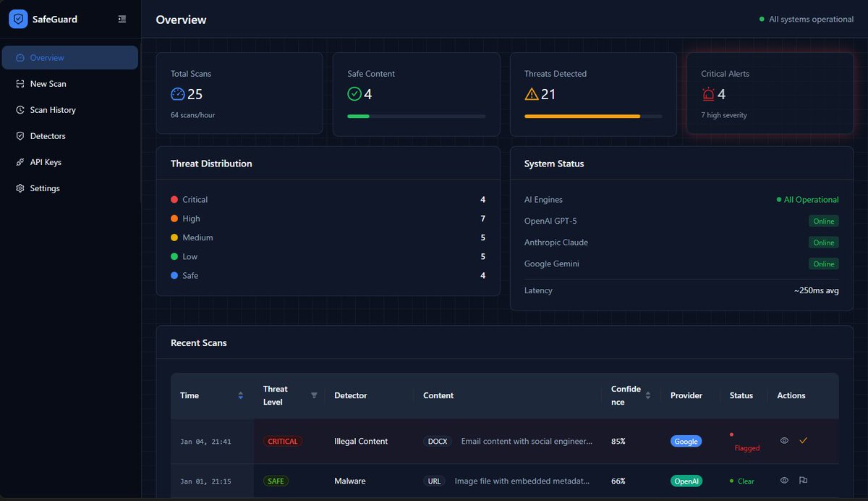Click the orange Threats Detected progress bar
868x501 pixels.
[x=582, y=116]
